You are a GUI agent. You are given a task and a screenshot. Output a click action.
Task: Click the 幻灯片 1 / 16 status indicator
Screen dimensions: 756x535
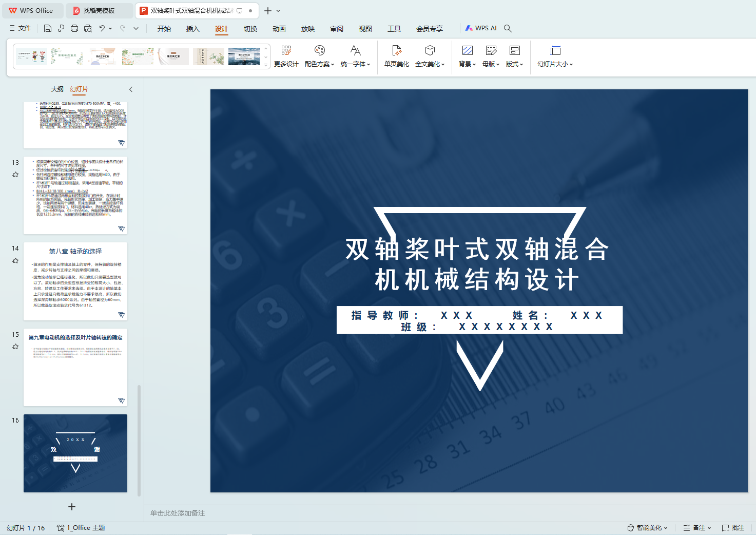click(26, 528)
